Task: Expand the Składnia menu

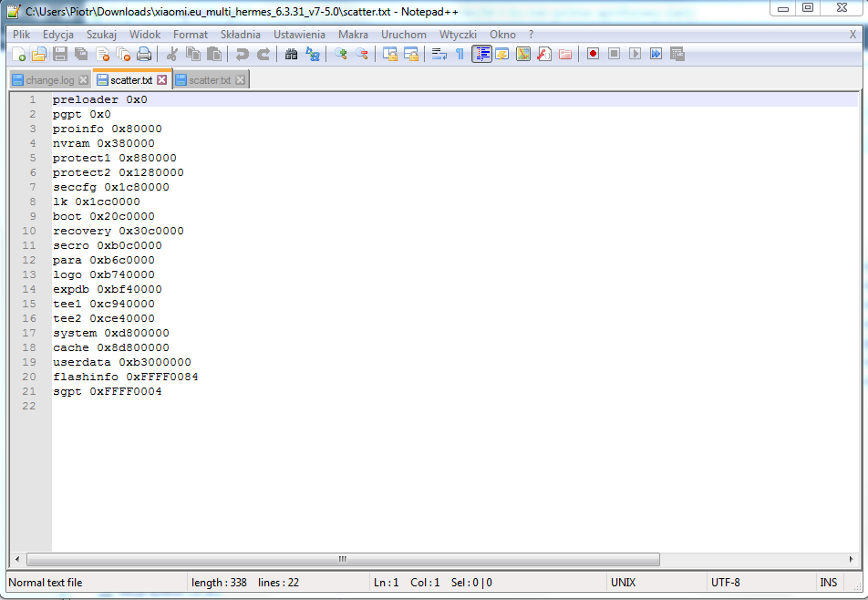Action: 240,35
